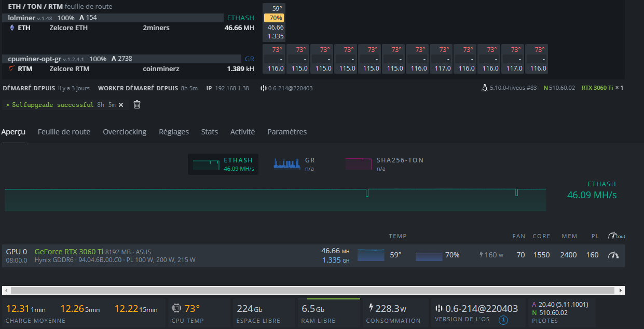
Task: Click the Linux penguin kernel icon
Action: coord(484,88)
